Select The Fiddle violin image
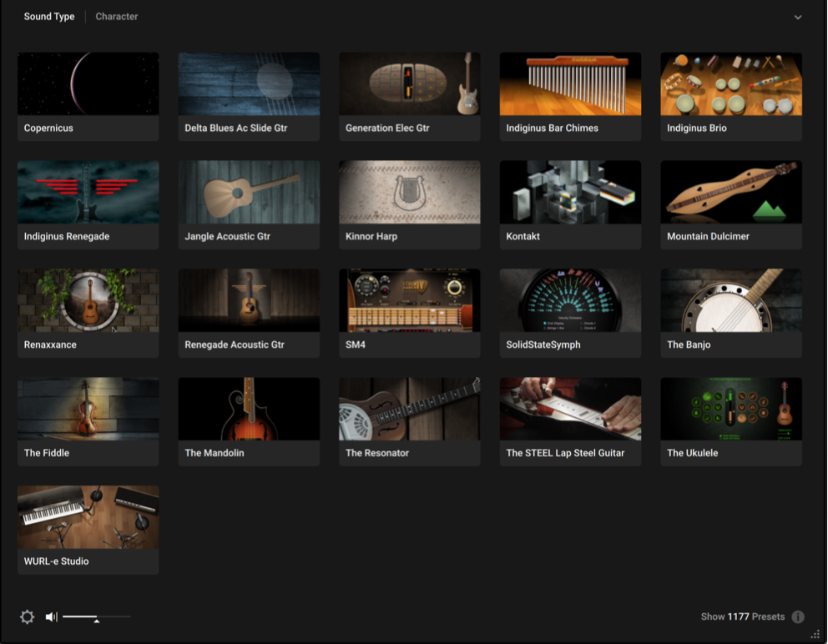828x644 pixels. click(x=88, y=409)
